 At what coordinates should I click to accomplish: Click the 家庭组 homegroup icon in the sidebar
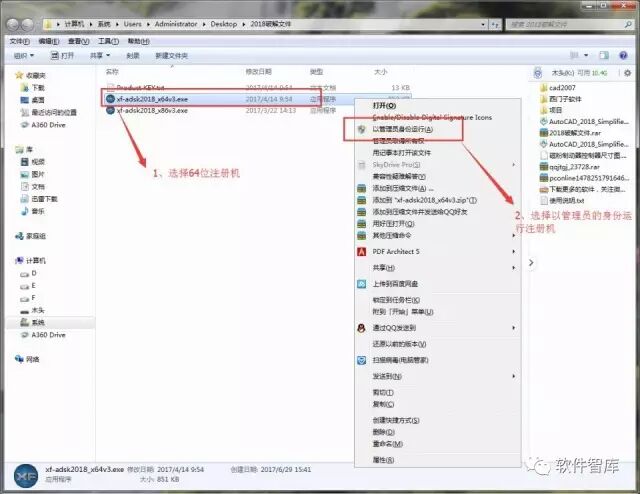pyautogui.click(x=19, y=236)
